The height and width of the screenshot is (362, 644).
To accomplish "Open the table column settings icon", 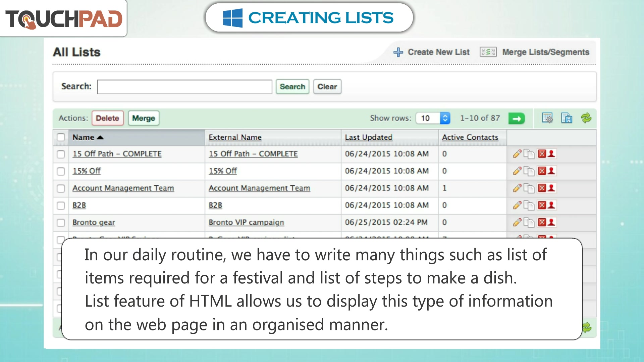I will pos(547,118).
